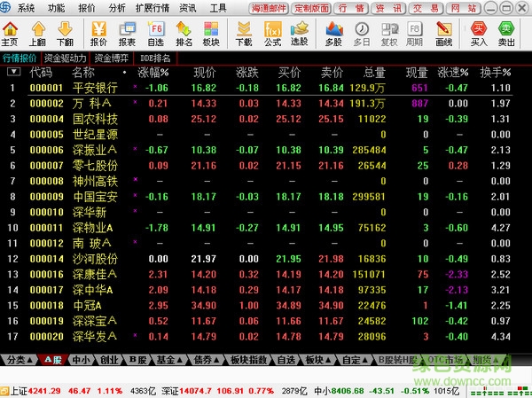The height and width of the screenshot is (398, 532).
Task: Open the 自选 F6 watchlist icon
Action: click(x=156, y=34)
